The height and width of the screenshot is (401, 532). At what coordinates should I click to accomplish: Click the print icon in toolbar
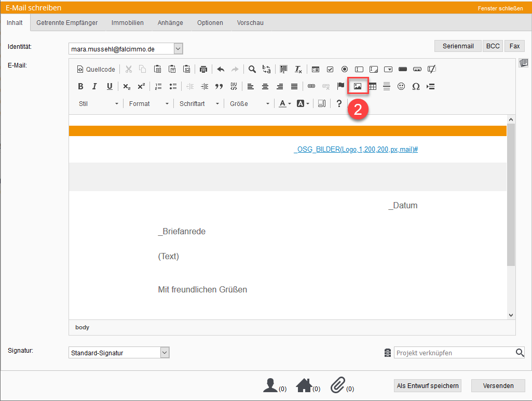[x=203, y=69]
